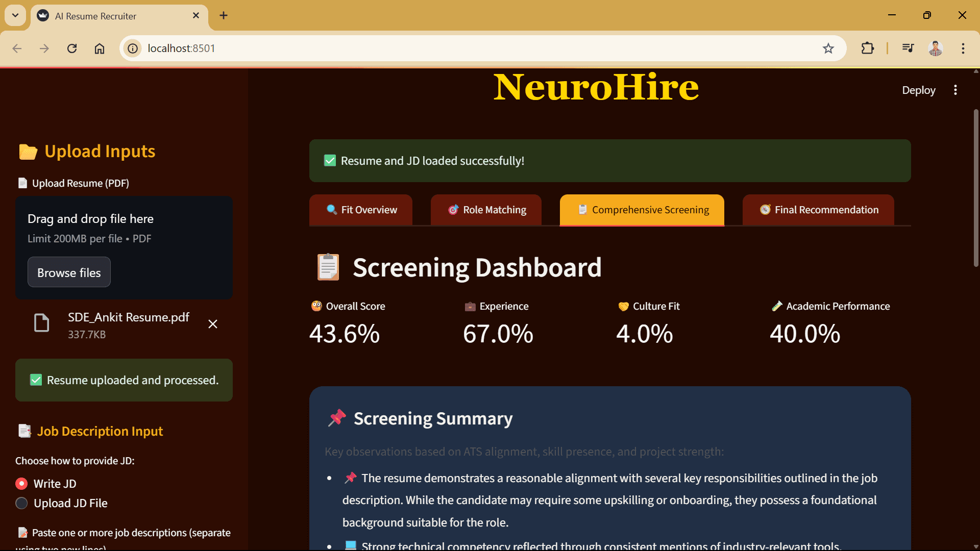Image resolution: width=980 pixels, height=551 pixels.
Task: Remove the uploaded SDE_Ankit Resume.pdf file
Action: (213, 324)
